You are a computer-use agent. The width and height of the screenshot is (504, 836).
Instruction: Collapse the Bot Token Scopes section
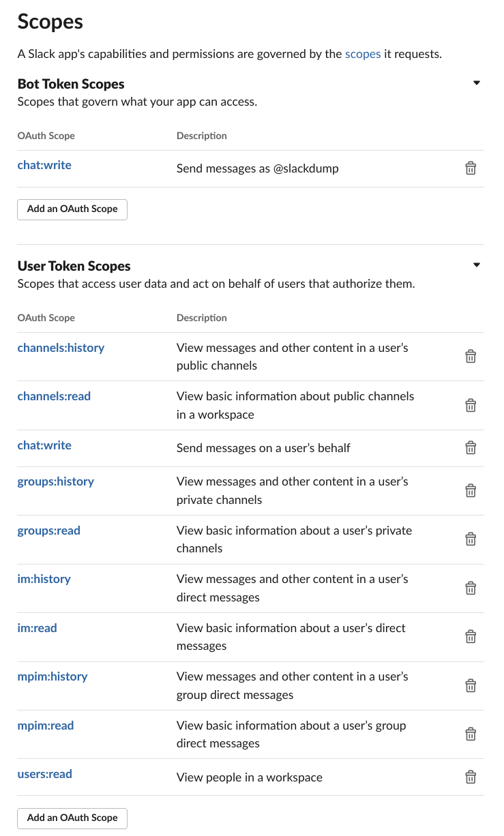477,83
